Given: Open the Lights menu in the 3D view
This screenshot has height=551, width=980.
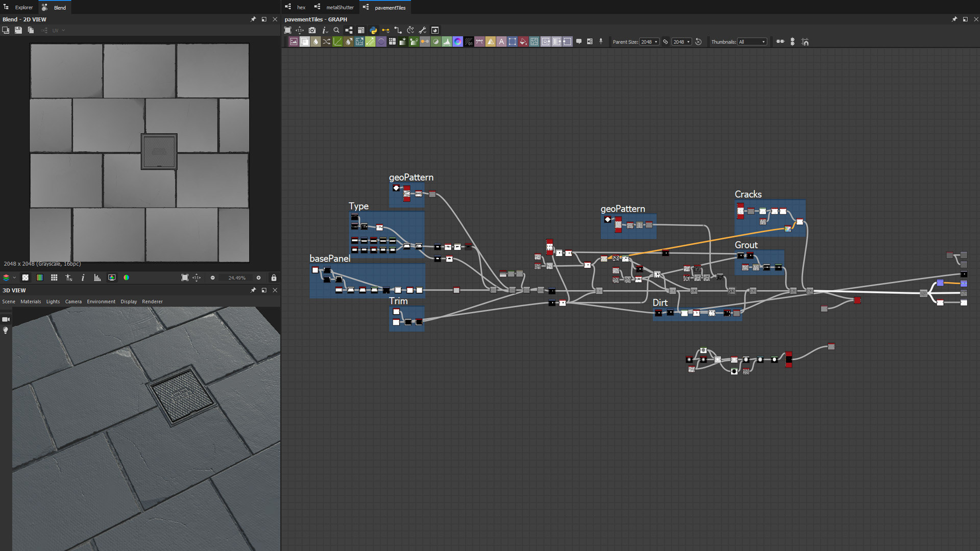Looking at the screenshot, I should tap(53, 302).
